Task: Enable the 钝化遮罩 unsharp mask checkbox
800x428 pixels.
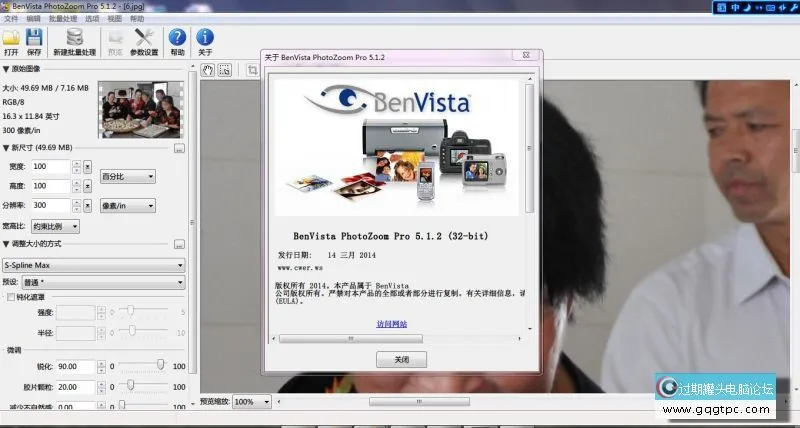Action: [10, 297]
